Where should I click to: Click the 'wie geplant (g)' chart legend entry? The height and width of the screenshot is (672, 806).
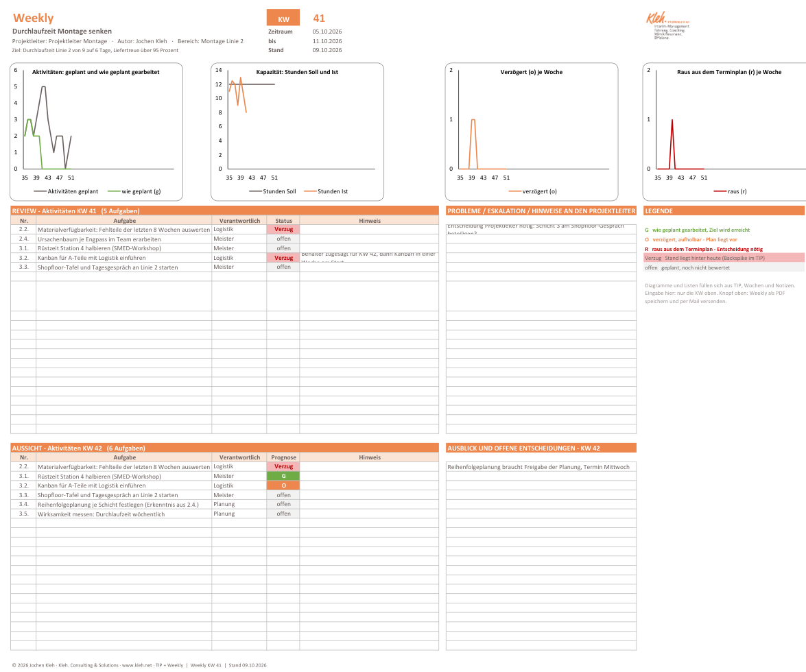tap(134, 191)
